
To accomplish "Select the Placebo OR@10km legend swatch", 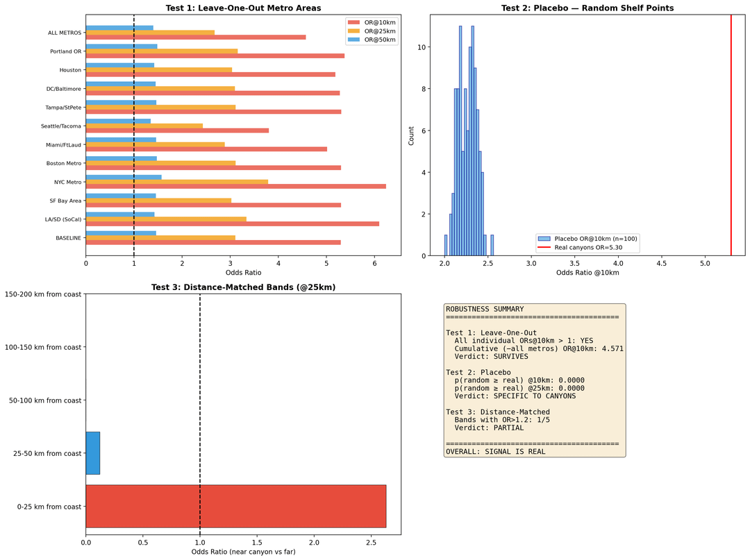I will pos(544,239).
